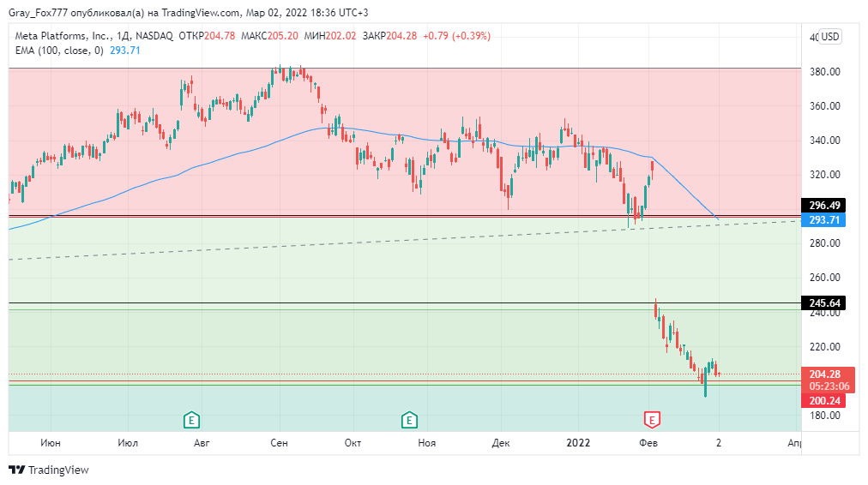
Task: Click the 2022 year label on time axis
Action: click(578, 443)
